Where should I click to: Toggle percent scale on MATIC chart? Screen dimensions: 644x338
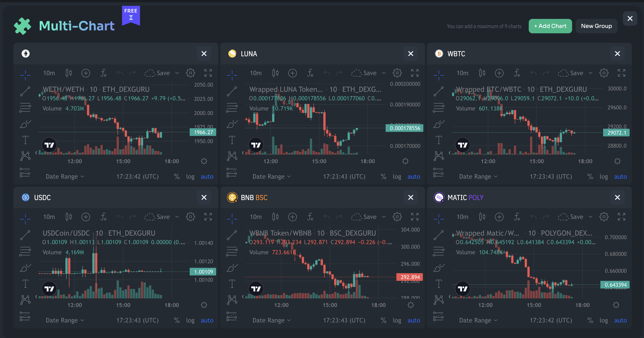coord(590,320)
